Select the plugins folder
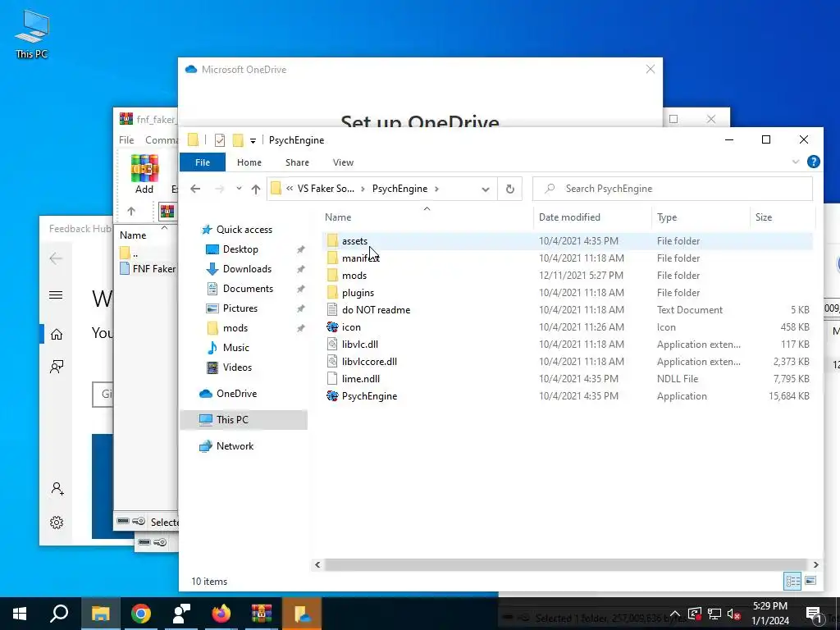Viewport: 840px width, 630px height. (358, 293)
